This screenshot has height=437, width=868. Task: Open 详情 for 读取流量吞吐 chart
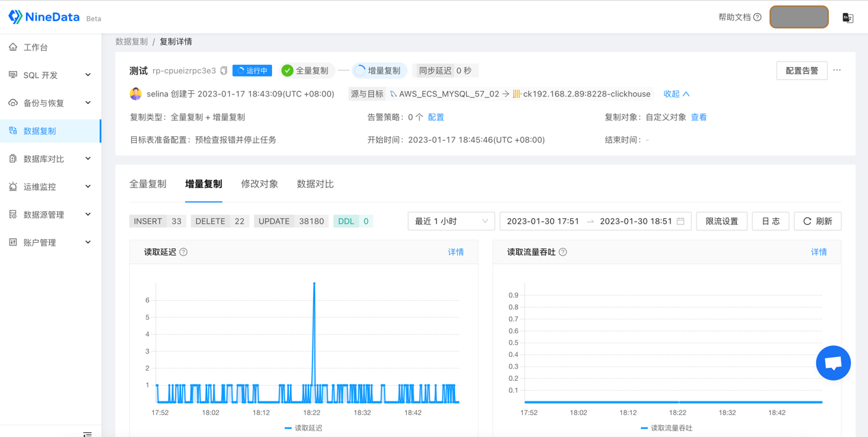pos(819,252)
